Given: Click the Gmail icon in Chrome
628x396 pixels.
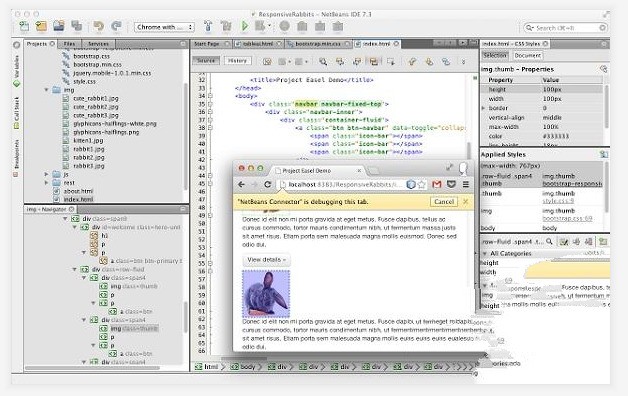Looking at the screenshot, I should 437,184.
